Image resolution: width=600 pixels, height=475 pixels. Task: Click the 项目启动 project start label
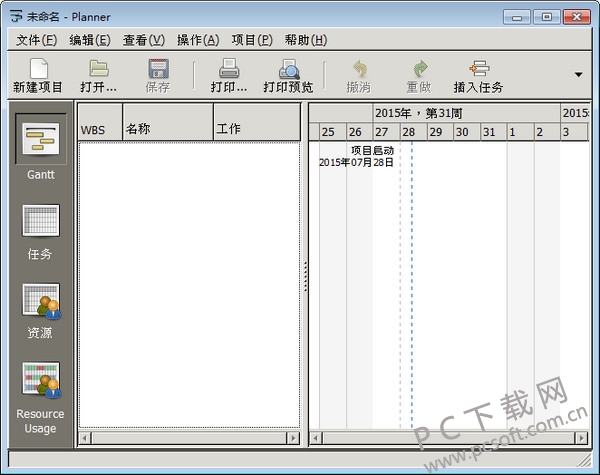[372, 151]
